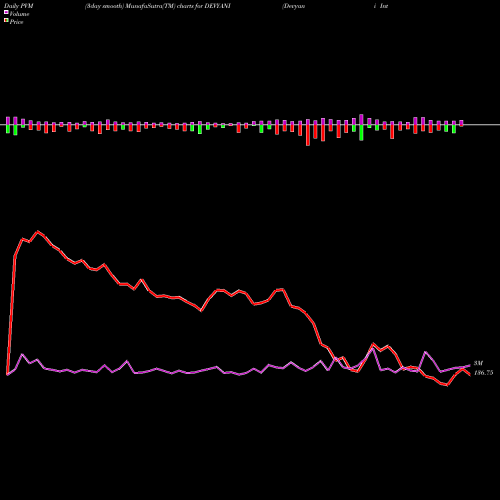
Task: Select the 'Volume' legend label
Action: tap(19, 14)
